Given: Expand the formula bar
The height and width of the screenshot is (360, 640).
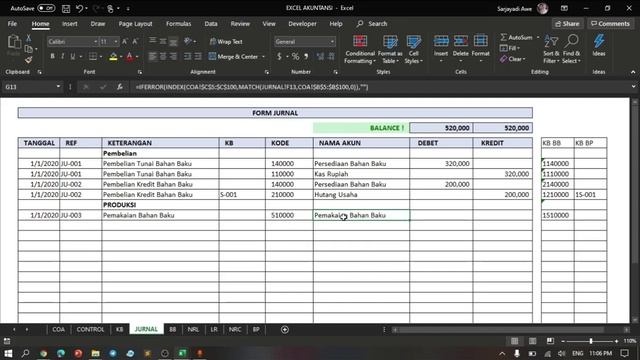Looking at the screenshot, I should (633, 87).
